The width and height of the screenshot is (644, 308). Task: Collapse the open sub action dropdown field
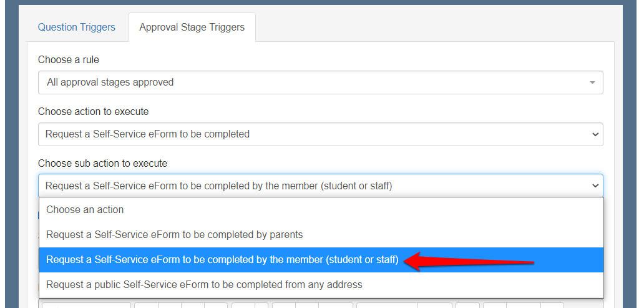(x=312, y=186)
